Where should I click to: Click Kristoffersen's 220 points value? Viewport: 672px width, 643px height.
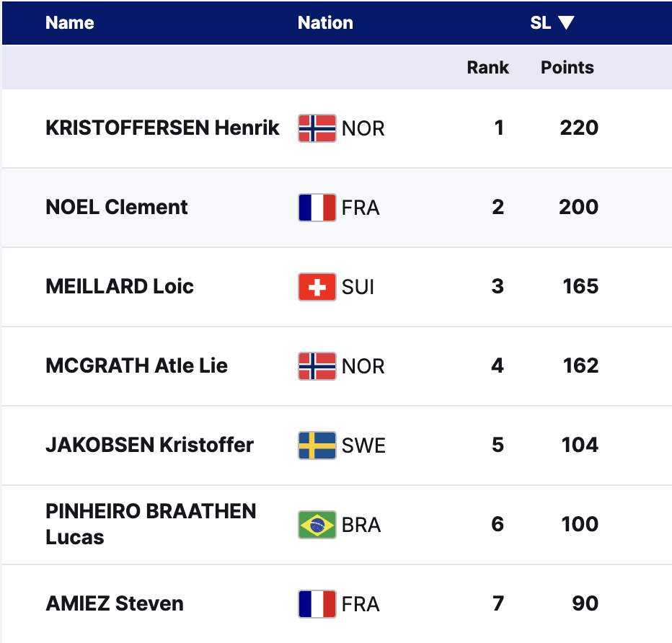(579, 128)
